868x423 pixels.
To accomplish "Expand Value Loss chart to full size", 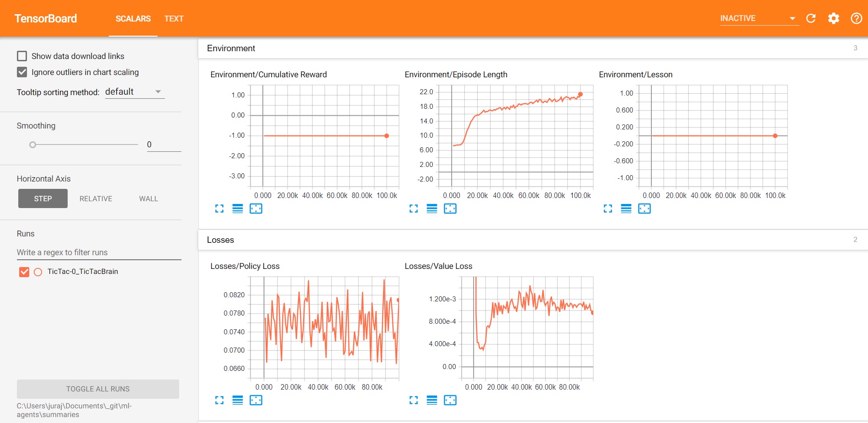I will 414,400.
